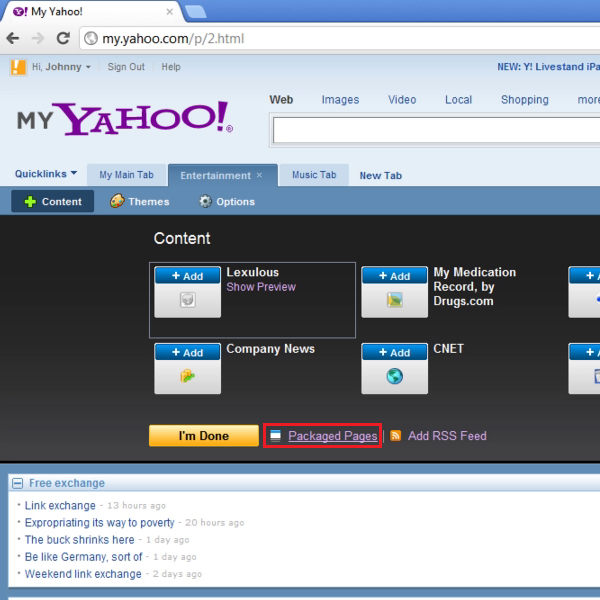
Task: Click the Lexulous widget icon
Action: pos(188,300)
